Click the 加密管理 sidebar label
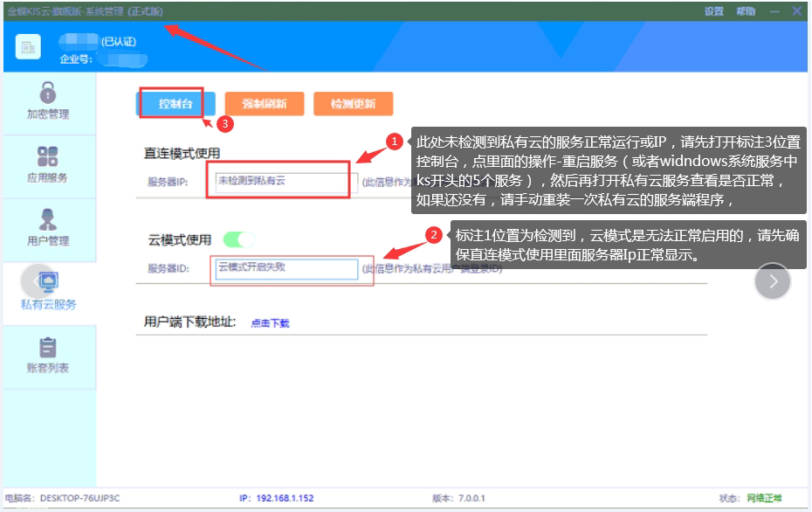The height and width of the screenshot is (512, 812). tap(48, 114)
